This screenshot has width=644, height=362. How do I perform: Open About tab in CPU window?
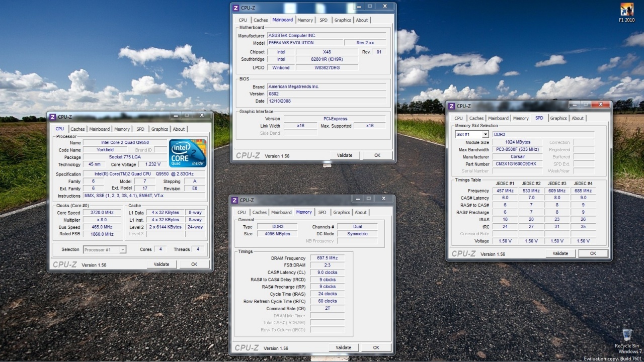pos(179,129)
